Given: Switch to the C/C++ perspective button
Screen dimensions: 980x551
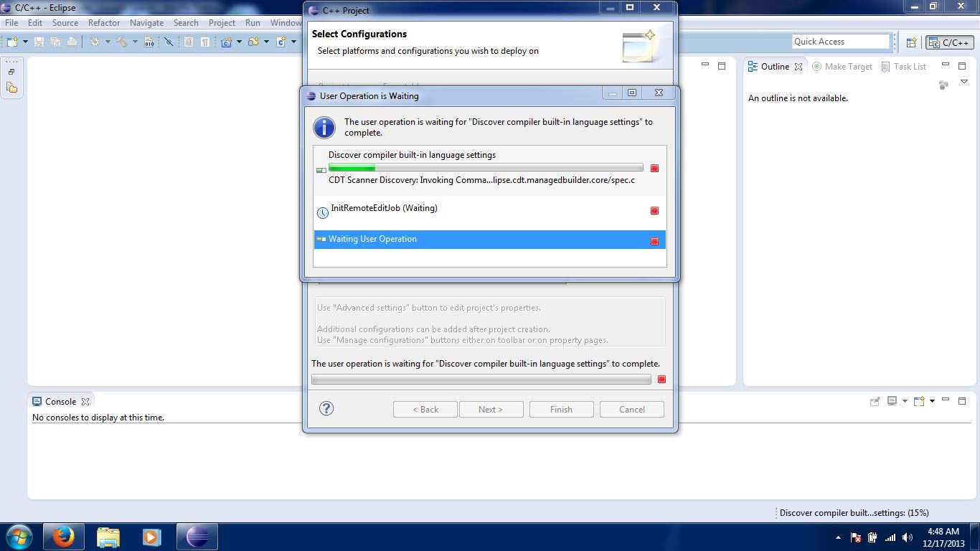Looking at the screenshot, I should (950, 42).
